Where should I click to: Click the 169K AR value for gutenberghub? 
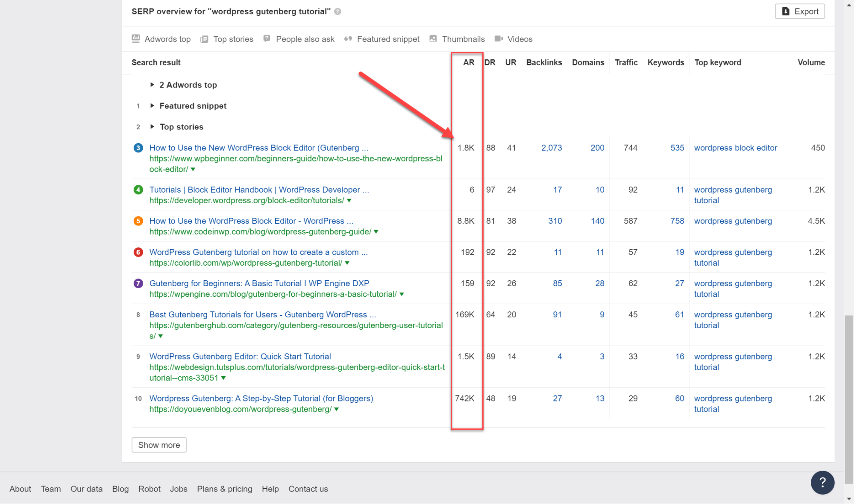click(x=465, y=314)
